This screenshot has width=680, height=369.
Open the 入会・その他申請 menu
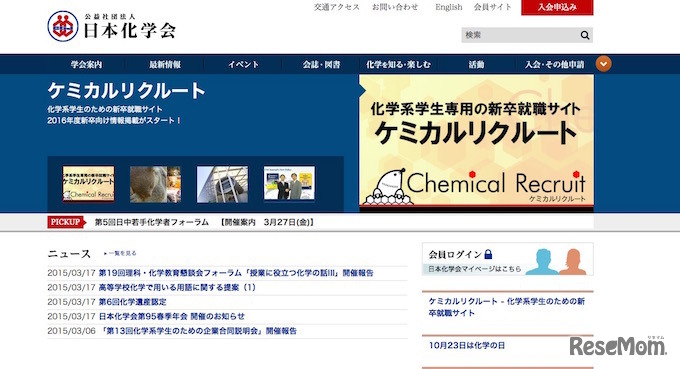coord(554,65)
